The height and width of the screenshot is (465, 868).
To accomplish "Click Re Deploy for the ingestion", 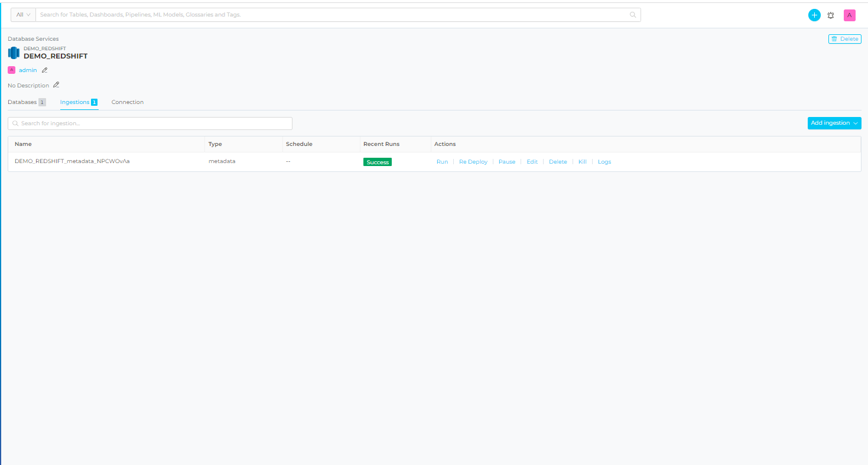I will click(x=473, y=162).
